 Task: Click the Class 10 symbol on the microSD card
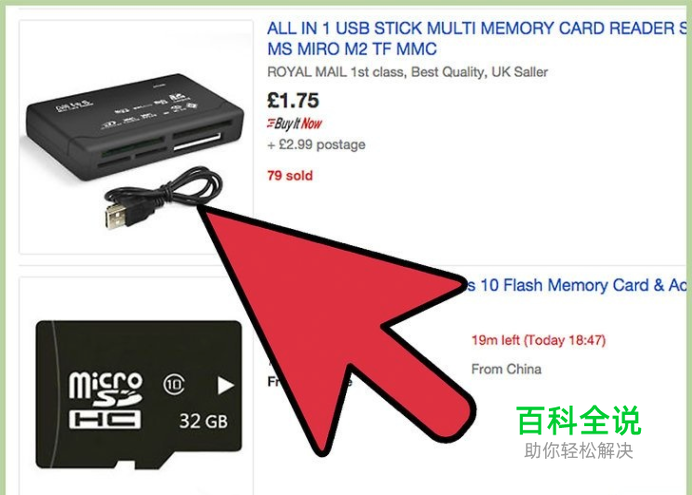pos(174,385)
